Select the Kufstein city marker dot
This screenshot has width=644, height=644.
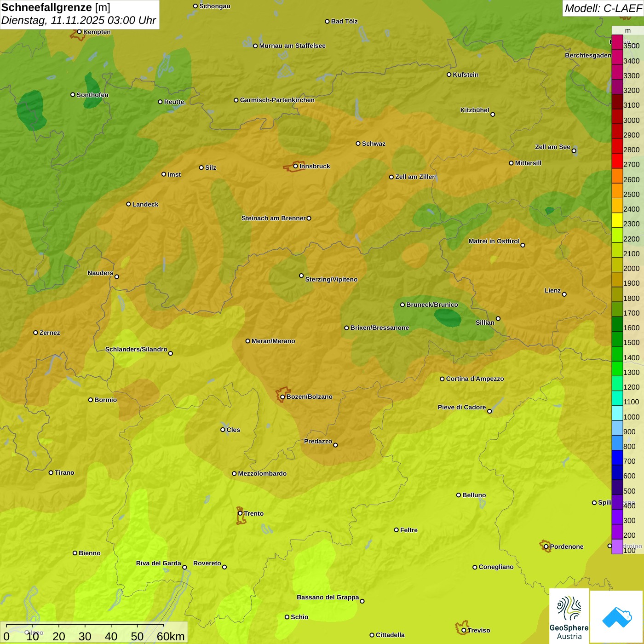[449, 75]
